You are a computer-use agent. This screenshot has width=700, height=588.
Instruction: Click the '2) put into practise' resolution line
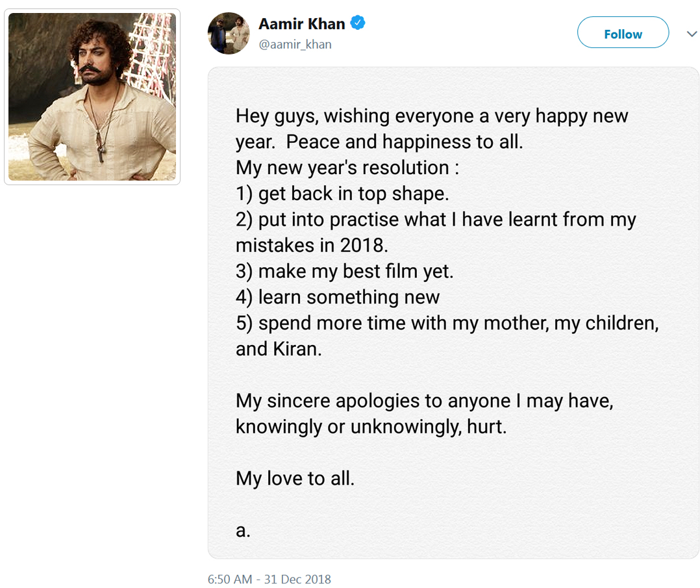click(x=436, y=220)
